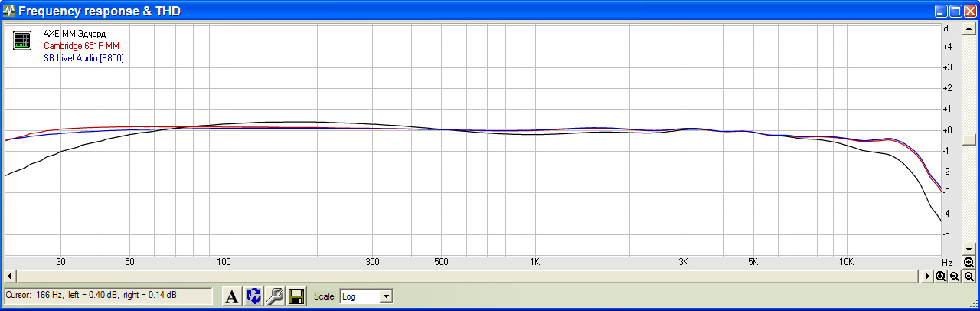This screenshot has height=311, width=980.
Task: Open the Scale dropdown set to Log
Action: pyautogui.click(x=365, y=296)
